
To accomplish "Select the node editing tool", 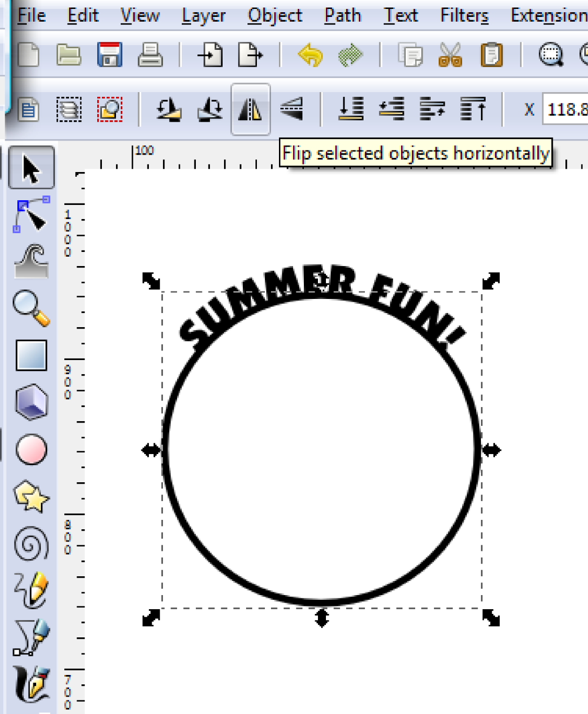I will [31, 217].
